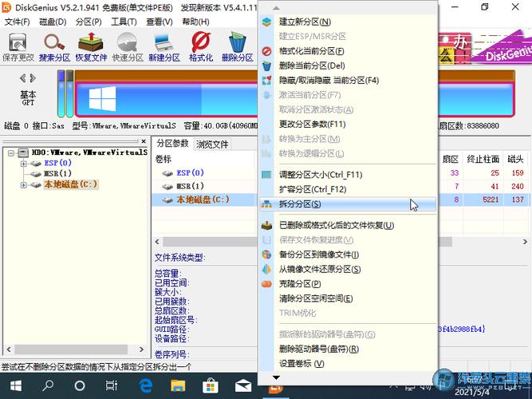This screenshot has height=399, width=532.
Task: Select 拆分分区(S) menu entry
Action: 348,204
